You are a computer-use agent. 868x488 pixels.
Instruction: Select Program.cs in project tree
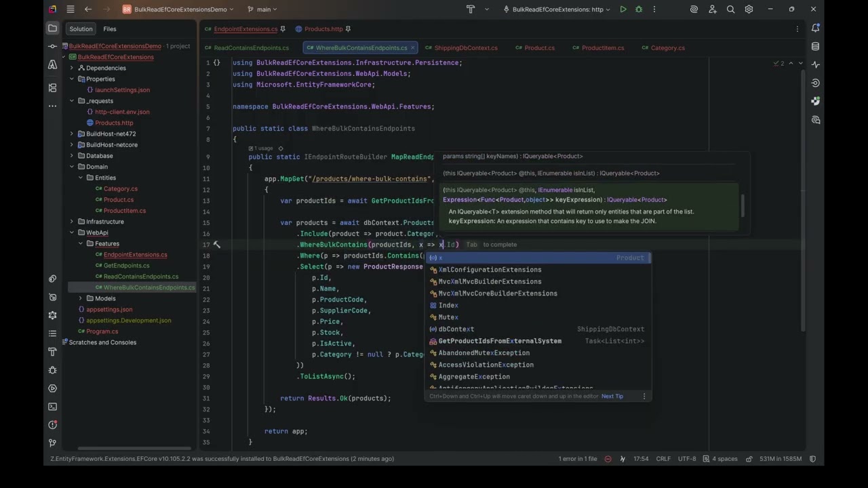click(x=102, y=331)
